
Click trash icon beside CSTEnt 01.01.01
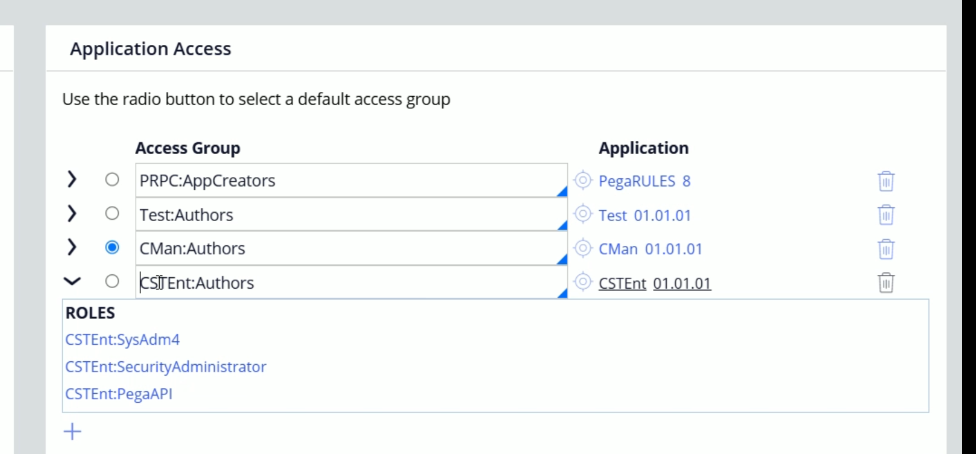[886, 283]
